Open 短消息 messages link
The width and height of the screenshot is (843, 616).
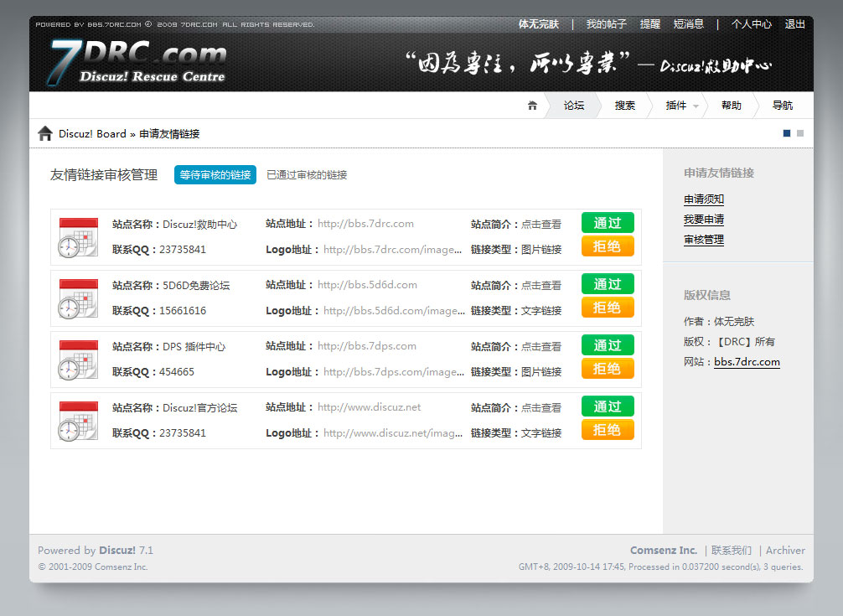[x=689, y=24]
